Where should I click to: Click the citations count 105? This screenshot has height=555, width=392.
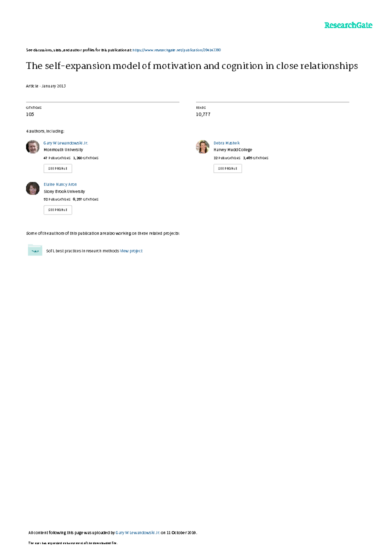(30, 114)
